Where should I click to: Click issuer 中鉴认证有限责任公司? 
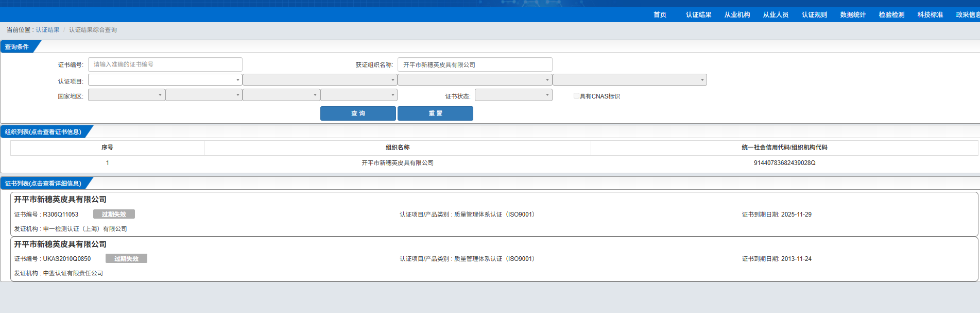tap(73, 273)
